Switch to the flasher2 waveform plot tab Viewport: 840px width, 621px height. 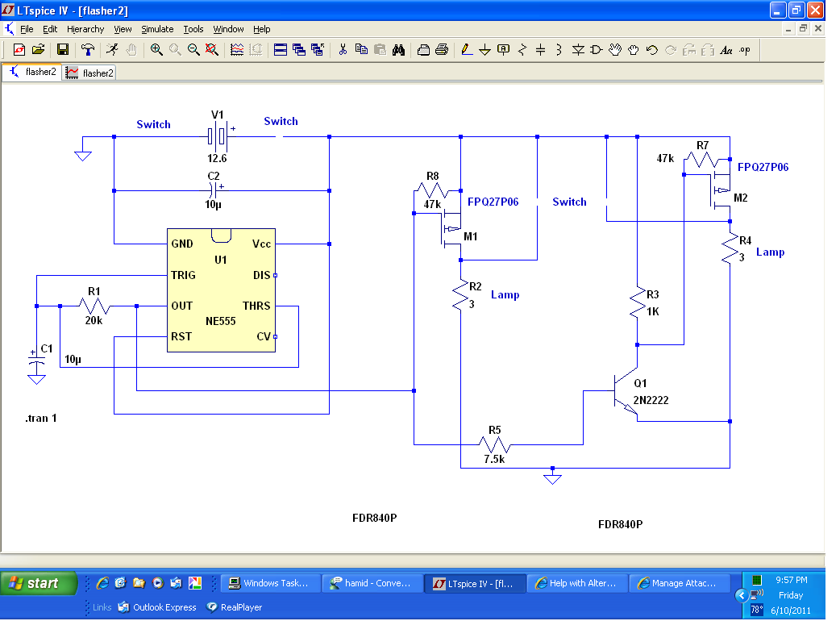(89, 73)
